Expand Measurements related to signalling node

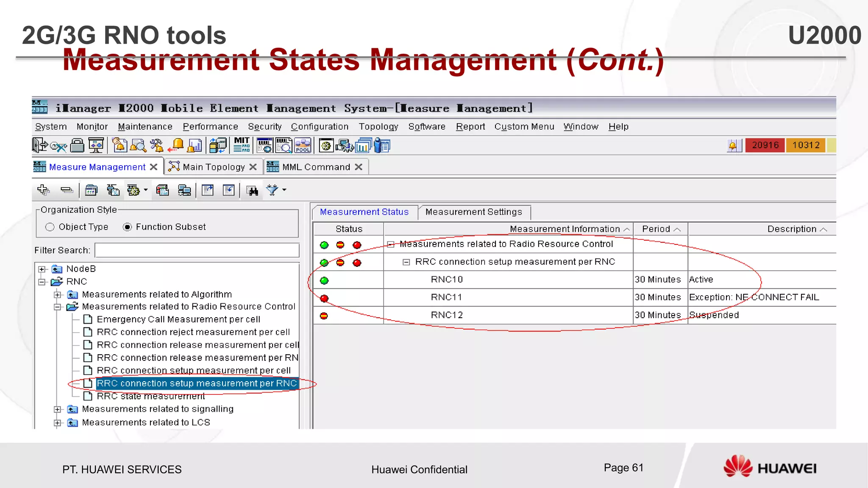[x=58, y=410]
